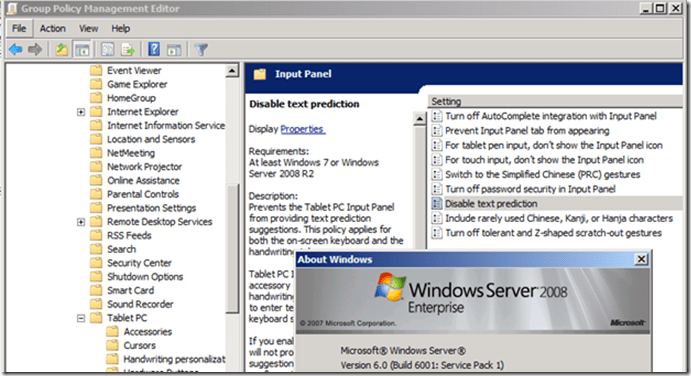Click tree pane scrollbar up arrow
The height and width of the screenshot is (376, 691).
[232, 71]
